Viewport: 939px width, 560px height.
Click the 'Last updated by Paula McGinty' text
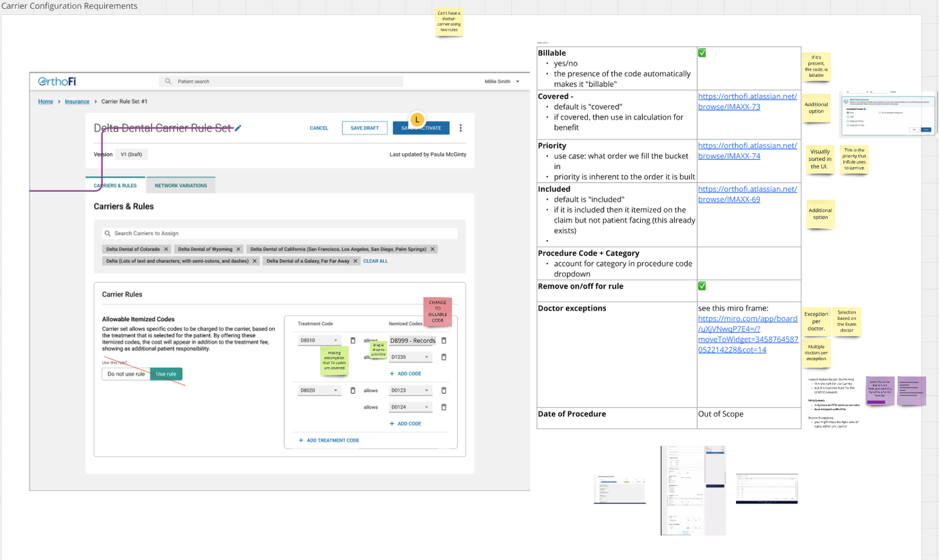click(428, 154)
